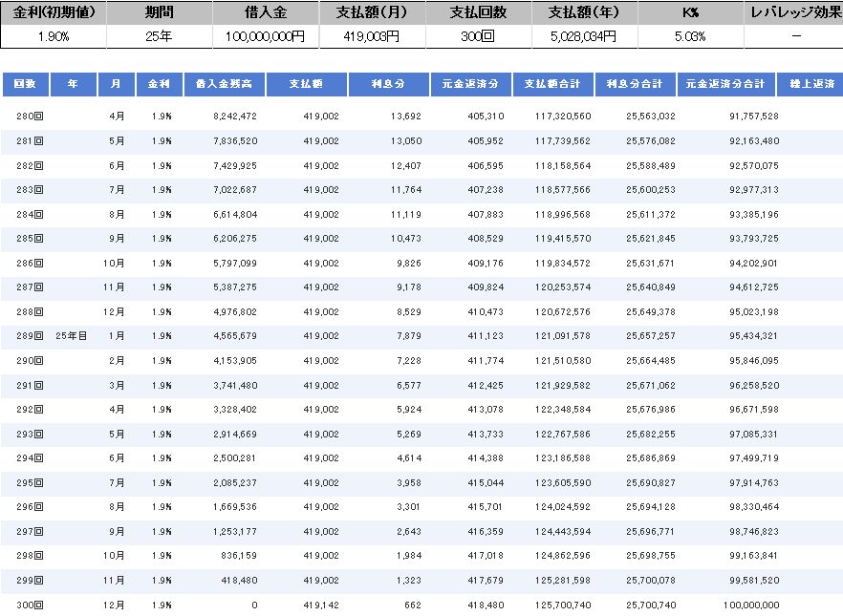The height and width of the screenshot is (616, 843).
Task: Select the remaining balance 8,242,472 cell
Action: coord(234,116)
